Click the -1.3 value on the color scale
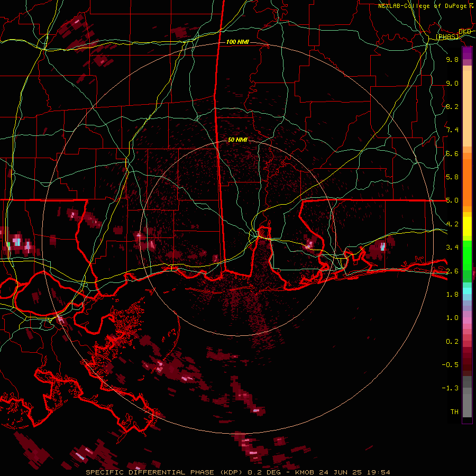 450,388
